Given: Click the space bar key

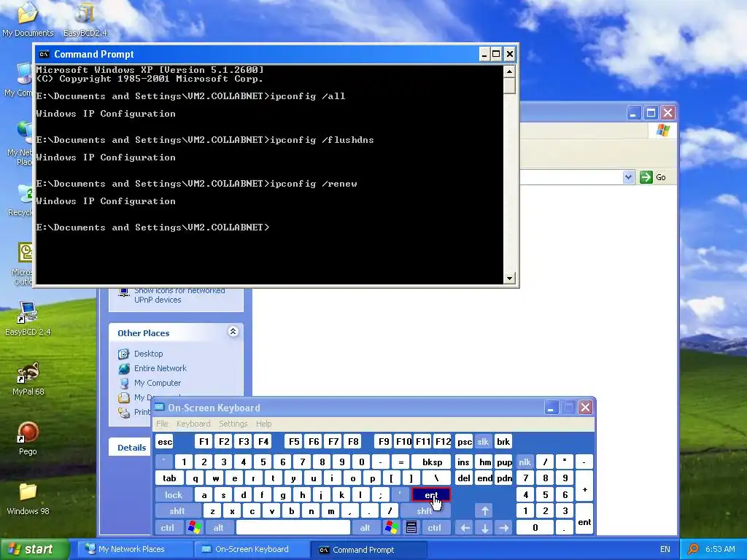Looking at the screenshot, I should (293, 528).
